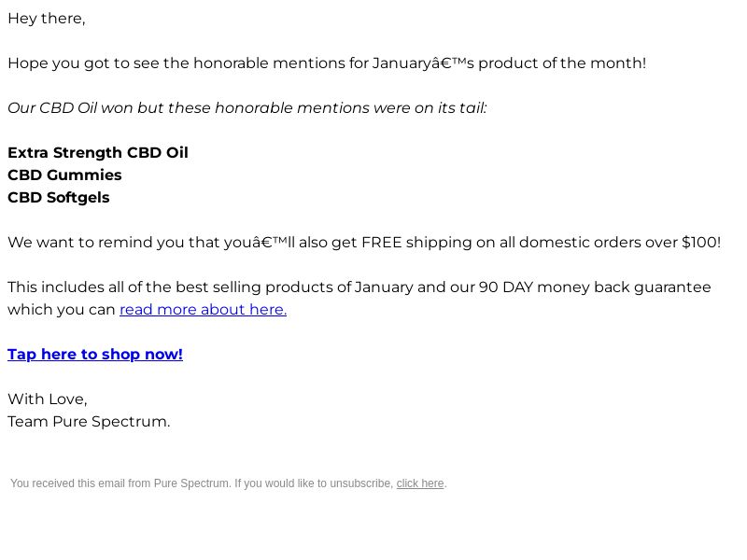
Task: Select the 'CBD Gummies' bold line
Action: [64, 175]
